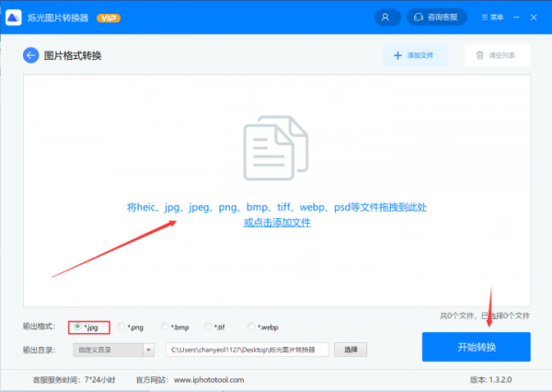This screenshot has height=392, width=552.
Task: Contact customer service via headset button
Action: coord(436,17)
